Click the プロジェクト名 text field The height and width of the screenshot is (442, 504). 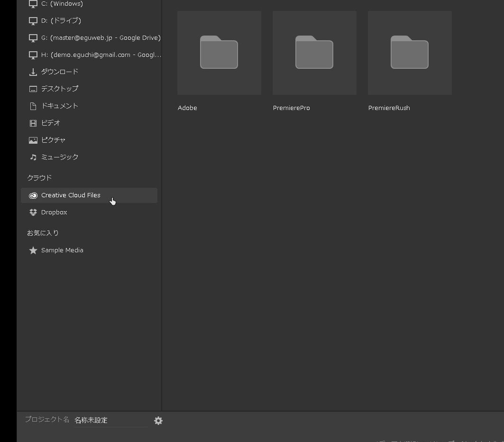click(x=110, y=420)
